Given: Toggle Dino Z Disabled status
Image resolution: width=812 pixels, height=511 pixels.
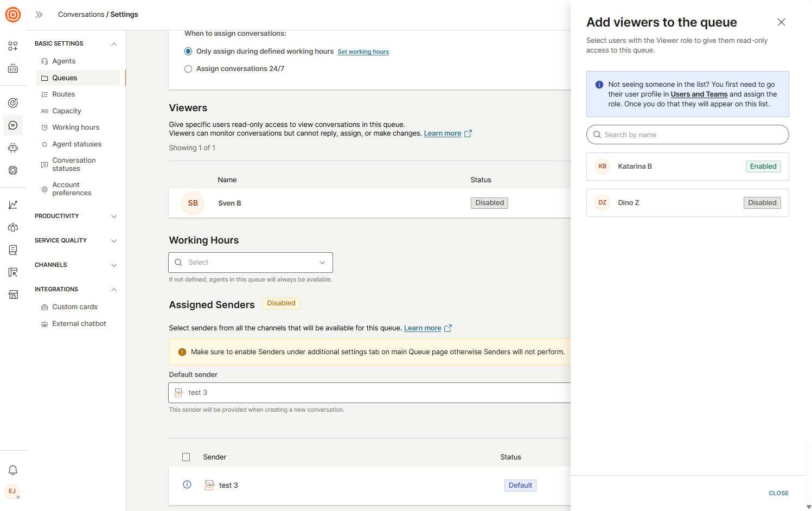Looking at the screenshot, I should (x=762, y=203).
